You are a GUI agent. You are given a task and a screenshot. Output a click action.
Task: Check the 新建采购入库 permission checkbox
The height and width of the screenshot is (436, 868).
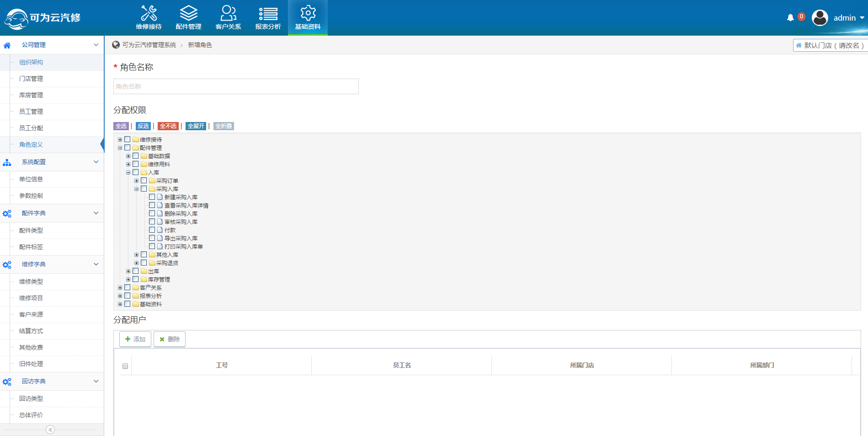point(152,197)
